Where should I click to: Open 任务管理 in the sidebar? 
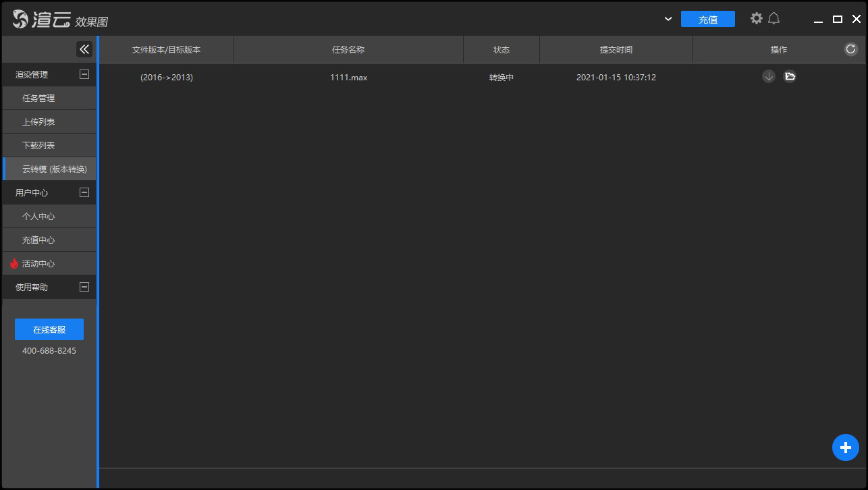(49, 98)
